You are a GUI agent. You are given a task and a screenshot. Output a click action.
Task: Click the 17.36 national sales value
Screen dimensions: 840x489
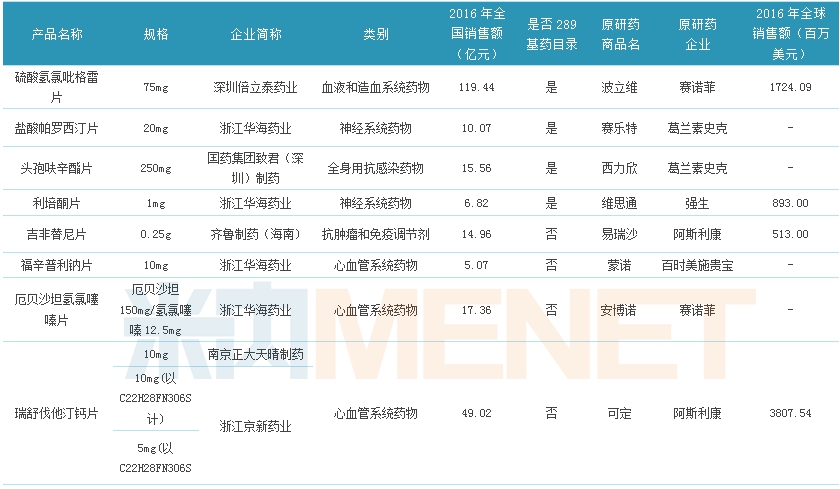[477, 310]
